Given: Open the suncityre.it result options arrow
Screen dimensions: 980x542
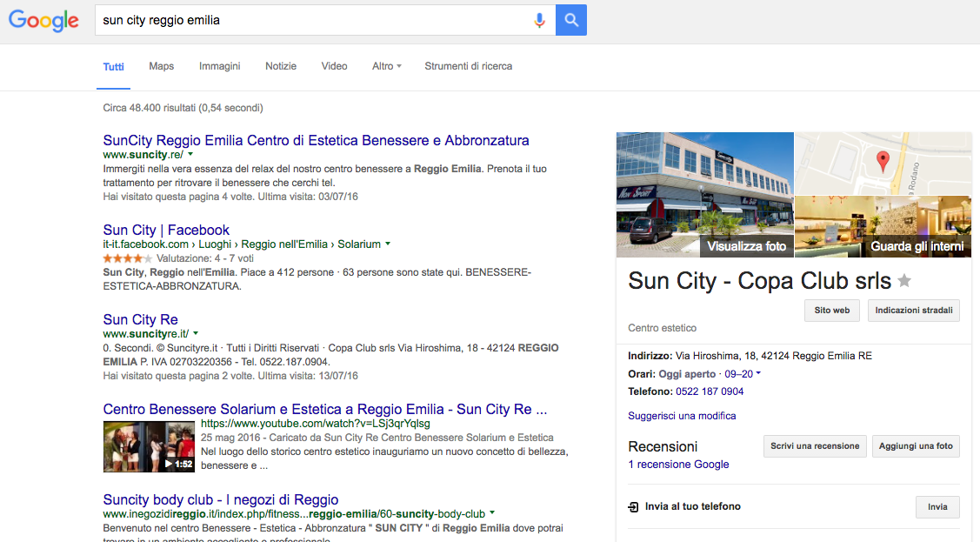Looking at the screenshot, I should [196, 334].
